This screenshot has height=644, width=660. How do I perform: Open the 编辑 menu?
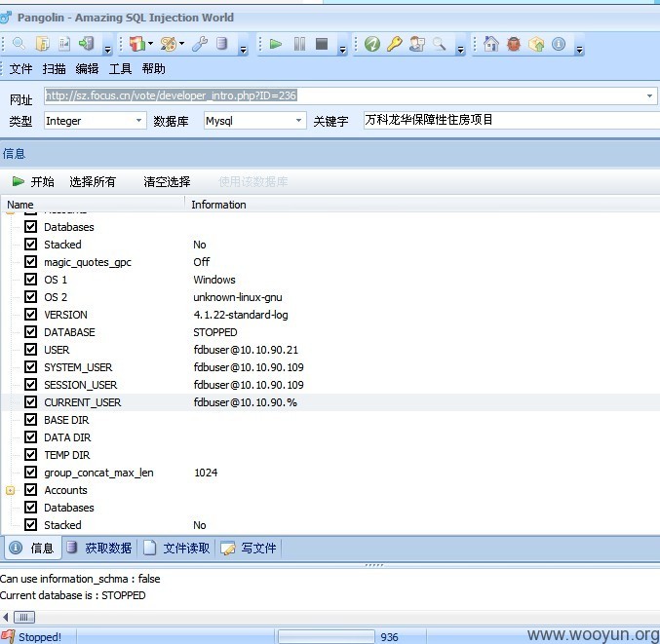point(87,68)
